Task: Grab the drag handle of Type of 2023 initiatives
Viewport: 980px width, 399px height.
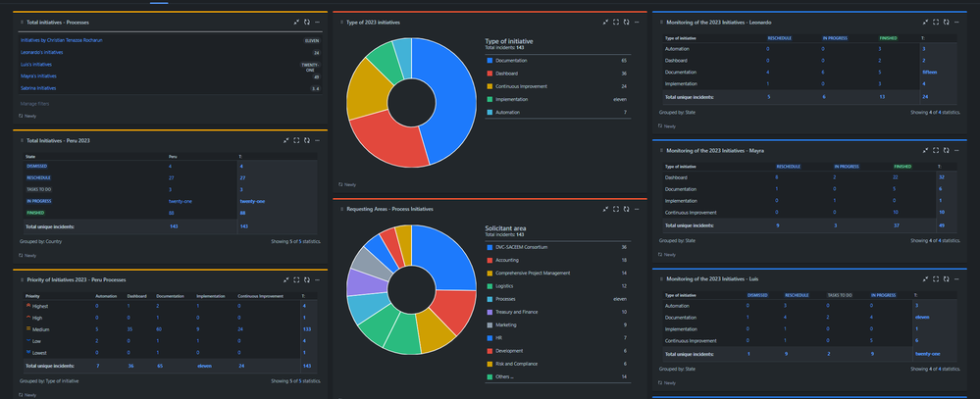Action: [x=342, y=22]
